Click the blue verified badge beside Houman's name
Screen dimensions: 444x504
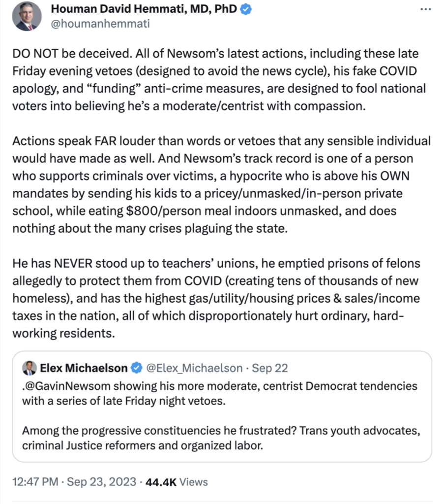(246, 9)
